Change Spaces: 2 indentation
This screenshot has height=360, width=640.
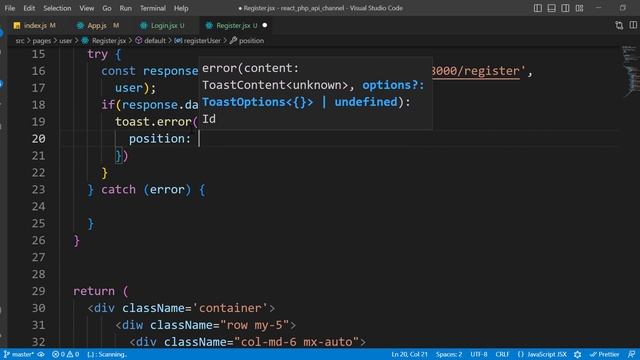point(449,354)
